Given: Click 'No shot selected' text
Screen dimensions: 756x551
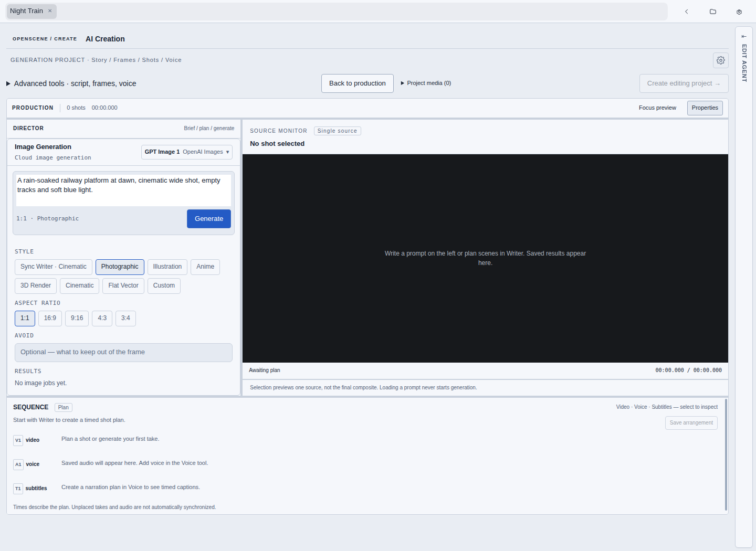Looking at the screenshot, I should click(277, 144).
